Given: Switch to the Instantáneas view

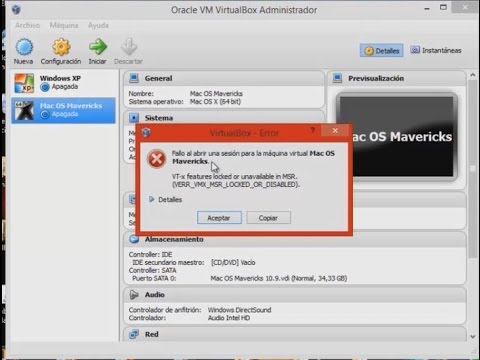Looking at the screenshot, I should point(436,50).
